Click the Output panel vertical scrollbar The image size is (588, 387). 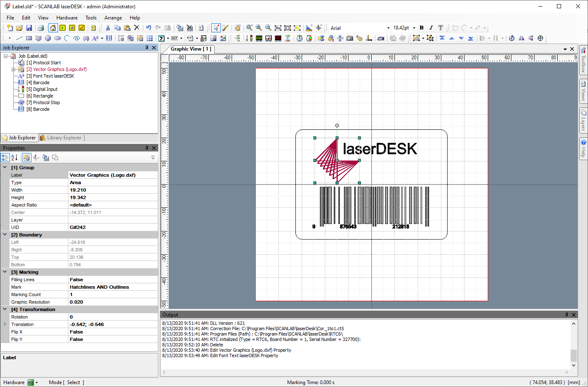(574, 344)
